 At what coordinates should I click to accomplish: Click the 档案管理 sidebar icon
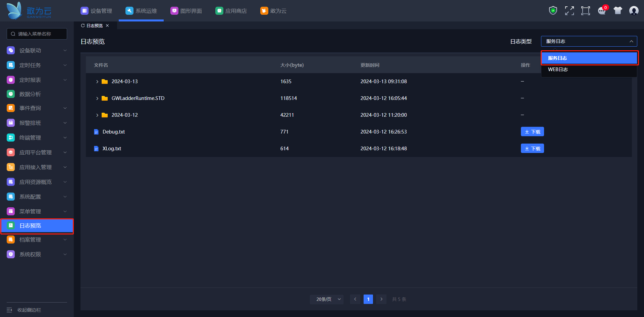pos(11,240)
